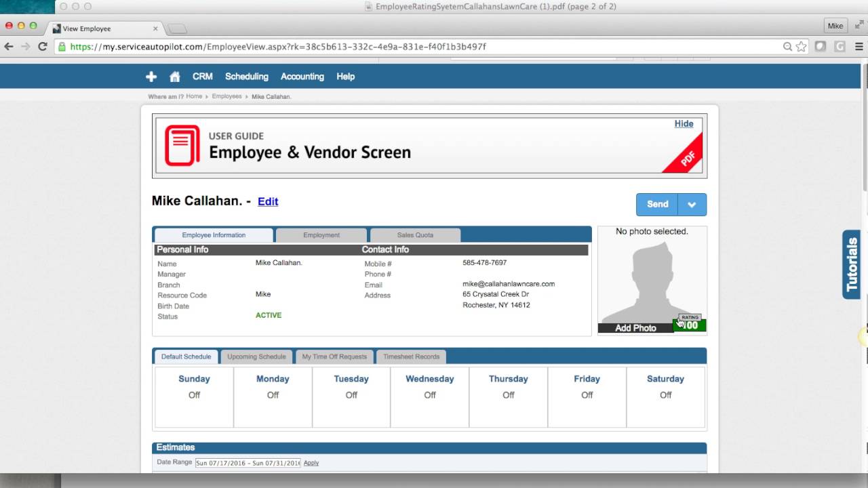Click the ACTIVE status text
Viewport: 868px width, 488px height.
tap(269, 315)
